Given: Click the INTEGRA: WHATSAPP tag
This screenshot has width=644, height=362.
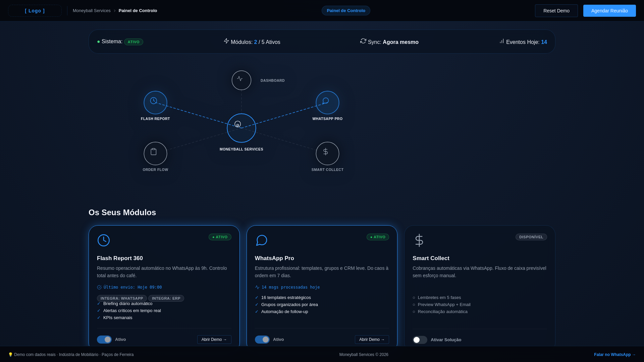Looking at the screenshot, I should (122, 298).
